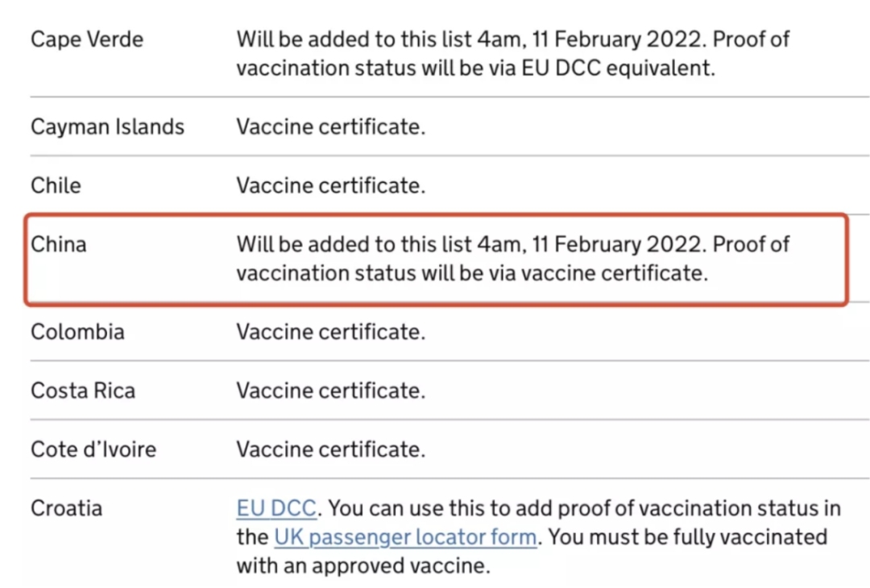870x588 pixels.
Task: Click Cayman Islands' Vaccine certificate text
Action: [x=331, y=127]
